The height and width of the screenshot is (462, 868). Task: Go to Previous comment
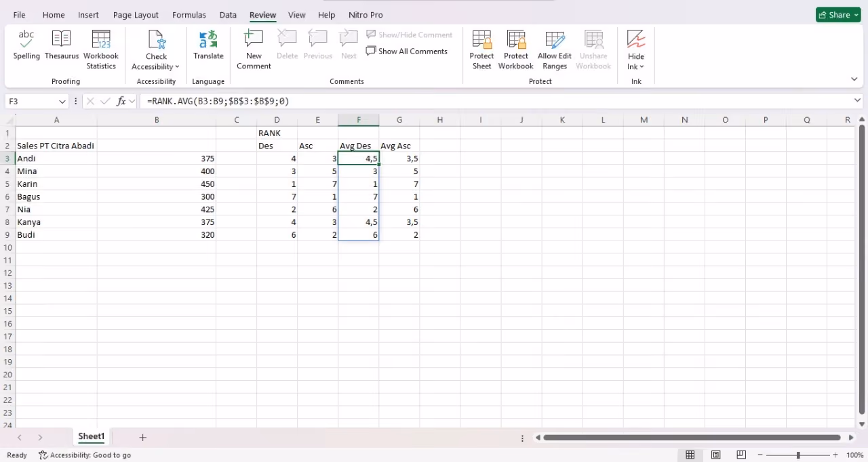coord(318,46)
